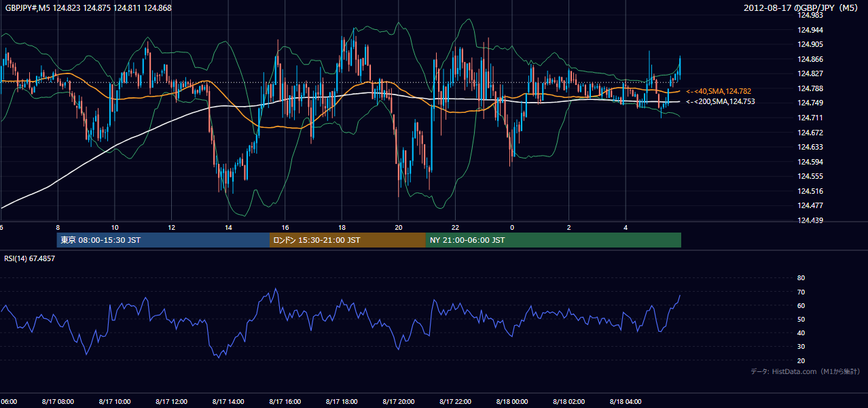
Task: Click price axis value 124.788
Action: coord(810,88)
